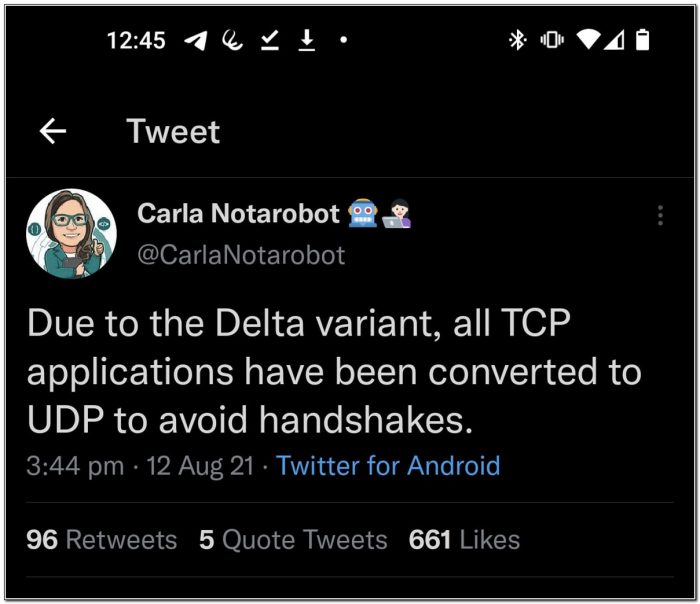700x604 pixels.
Task: Tap the @CarlaNotarobot handle
Action: click(x=240, y=255)
